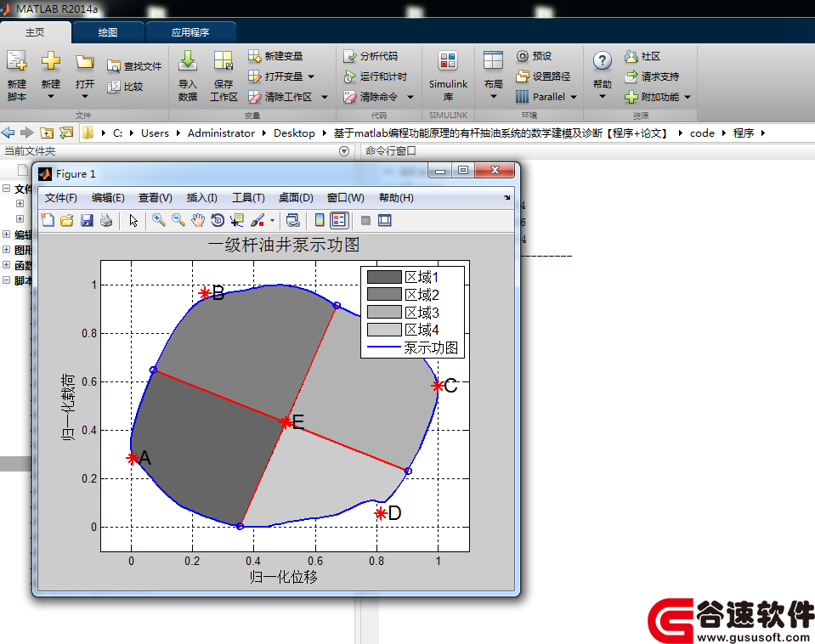Select the Pan hand tool in Figure 1
Viewport: 815px width, 644px height.
[198, 220]
